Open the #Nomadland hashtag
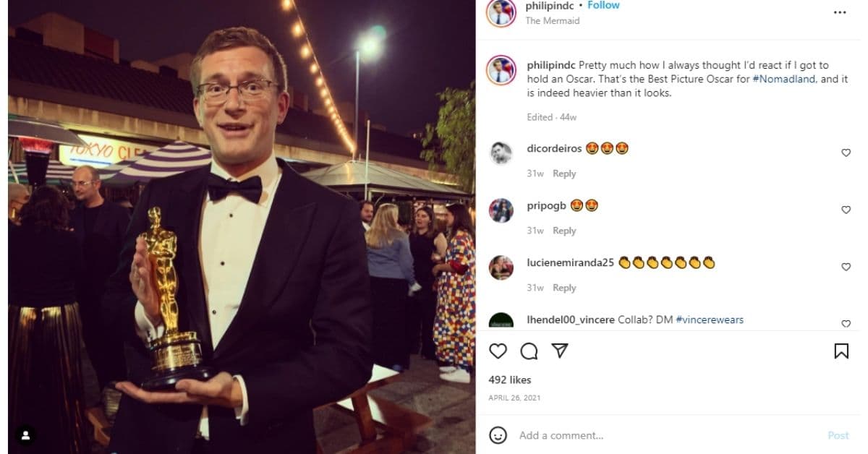The height and width of the screenshot is (454, 868). pyautogui.click(x=784, y=79)
